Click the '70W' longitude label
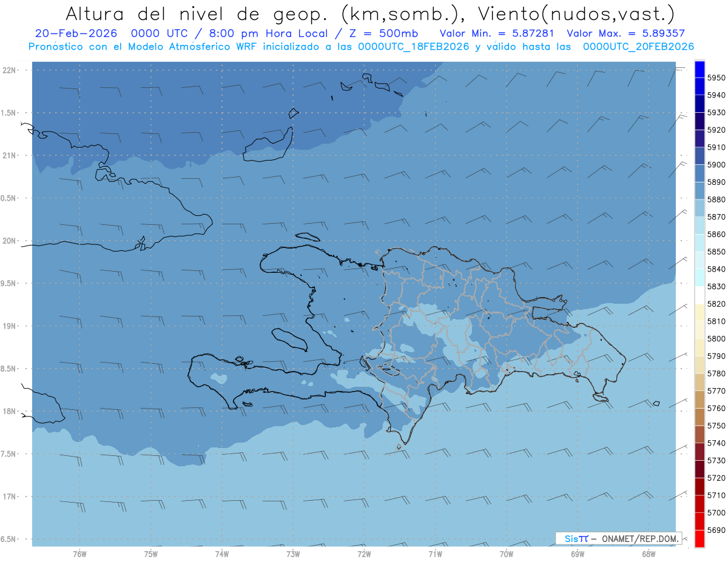The height and width of the screenshot is (562, 728). coord(507,554)
